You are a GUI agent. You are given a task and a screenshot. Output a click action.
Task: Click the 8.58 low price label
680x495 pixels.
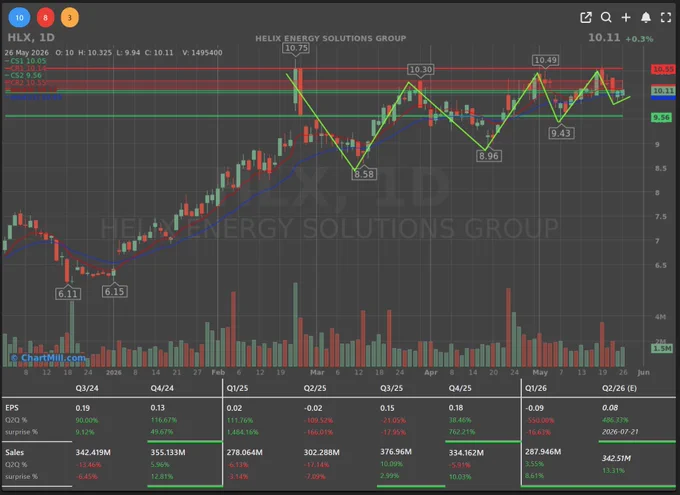tap(364, 174)
